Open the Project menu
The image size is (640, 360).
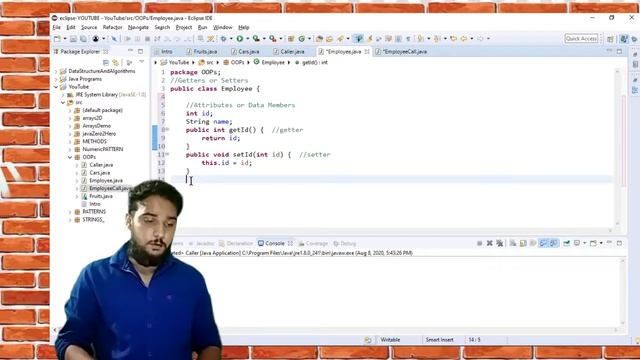(x=184, y=27)
